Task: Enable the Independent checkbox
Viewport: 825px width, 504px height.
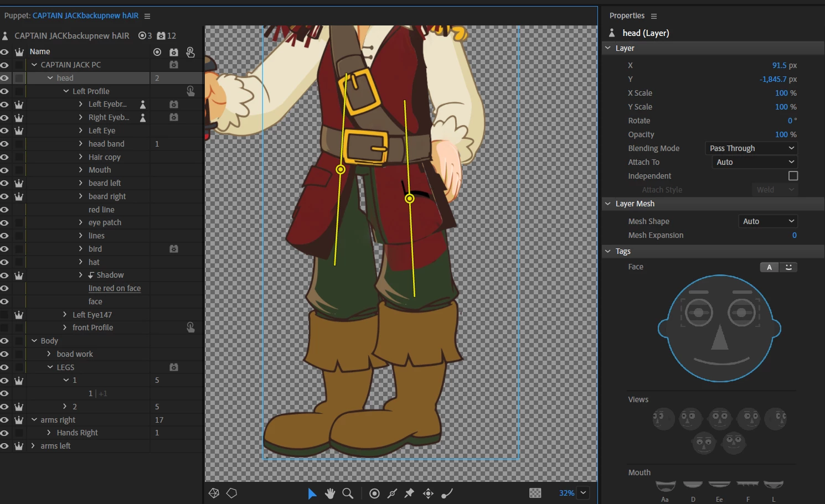Action: pos(793,176)
